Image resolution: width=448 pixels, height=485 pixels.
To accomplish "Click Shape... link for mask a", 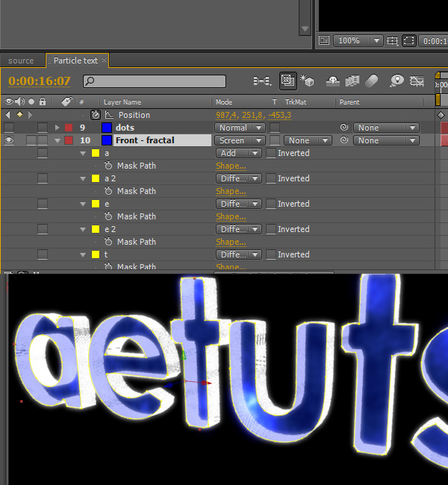I will point(231,166).
